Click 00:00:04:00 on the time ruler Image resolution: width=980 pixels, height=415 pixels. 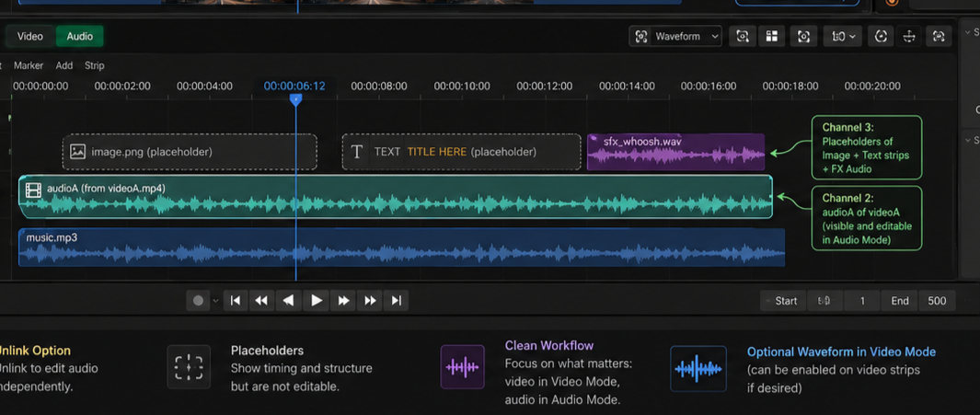(204, 86)
